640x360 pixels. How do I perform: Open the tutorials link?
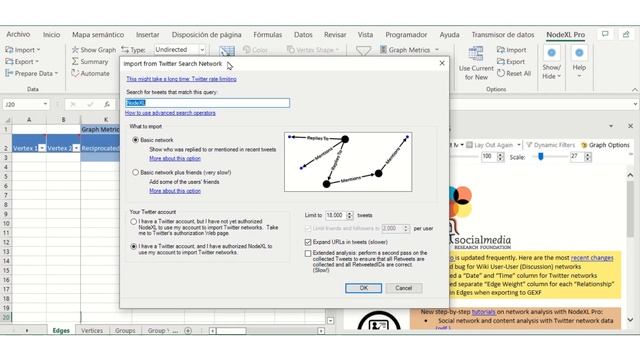pyautogui.click(x=484, y=312)
